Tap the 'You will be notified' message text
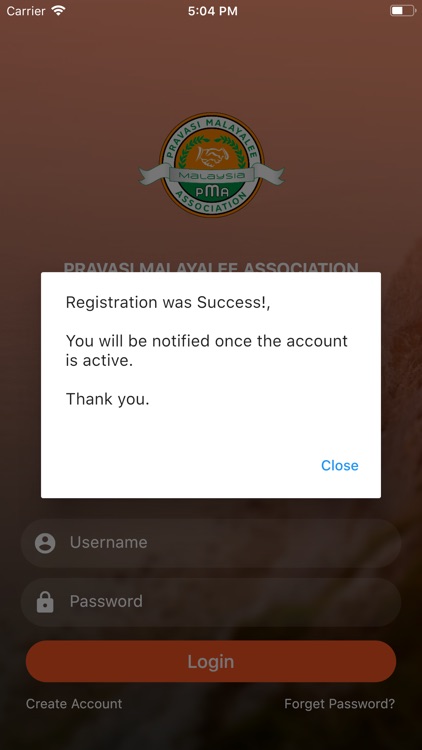Viewport: 422px width, 750px height. click(207, 351)
